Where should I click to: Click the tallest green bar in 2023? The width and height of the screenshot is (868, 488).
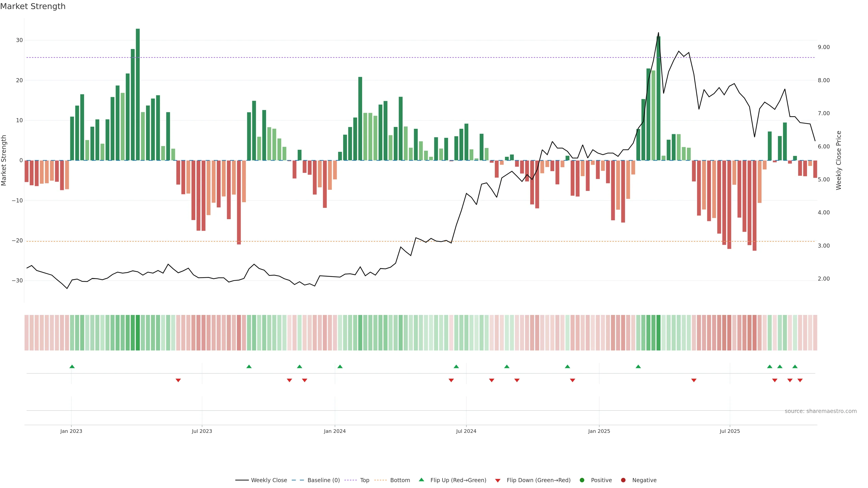pyautogui.click(x=138, y=94)
